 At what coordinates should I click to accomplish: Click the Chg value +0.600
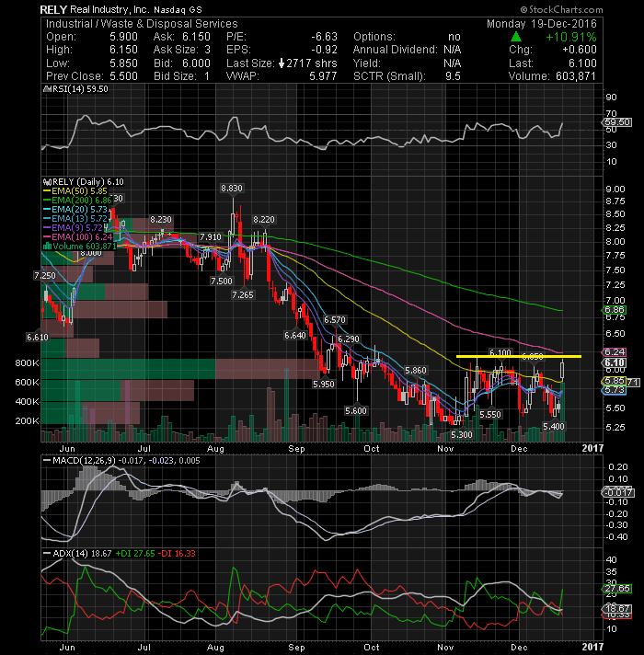point(580,50)
